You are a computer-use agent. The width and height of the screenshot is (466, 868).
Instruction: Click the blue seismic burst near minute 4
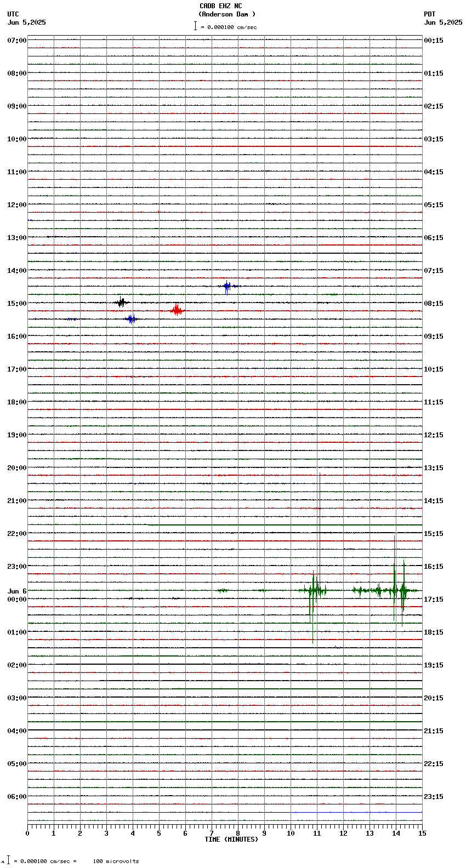click(x=131, y=319)
